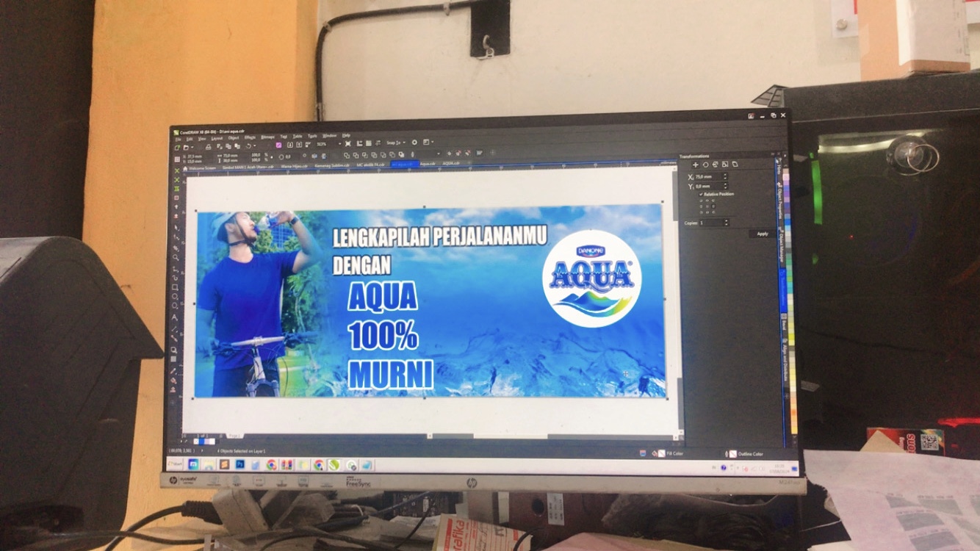The image size is (980, 551).
Task: Click the Copies field in Transformations
Action: [712, 222]
